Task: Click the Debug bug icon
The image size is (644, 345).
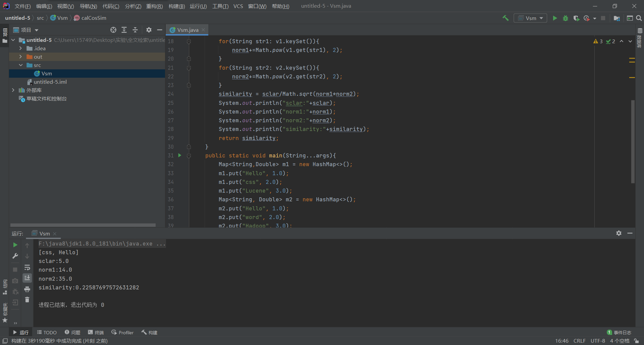Action: click(x=566, y=18)
